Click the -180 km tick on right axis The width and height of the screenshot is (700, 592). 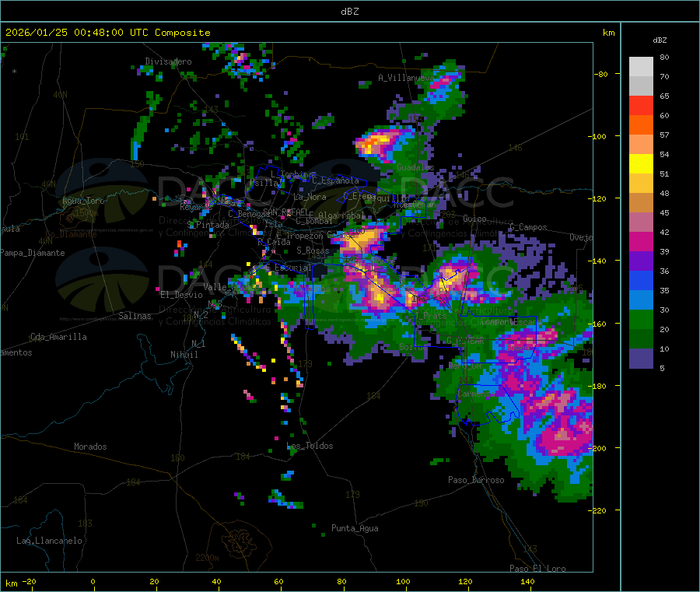pos(599,386)
